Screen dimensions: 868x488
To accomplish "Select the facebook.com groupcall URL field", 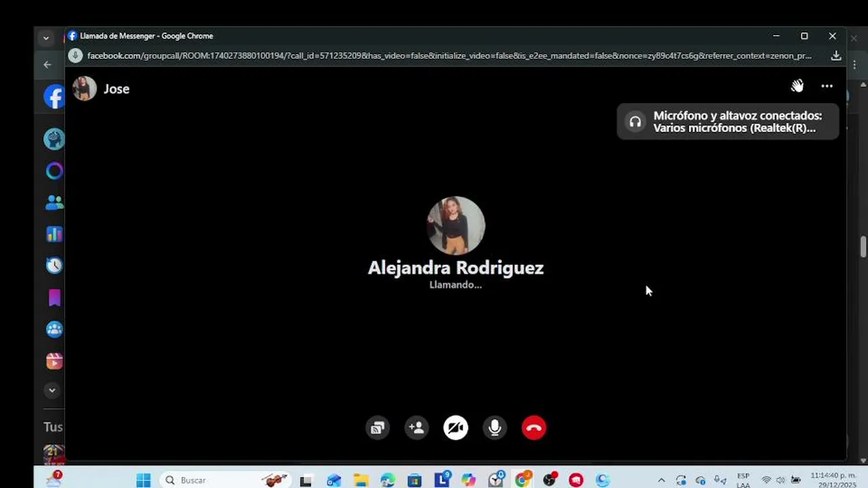I will 449,56.
